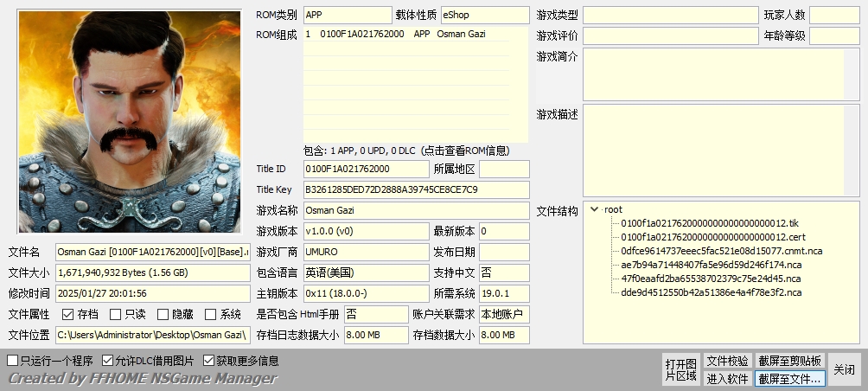Click the Osman Gazi game cover image
Screen dimensions: 868x391
coord(131,121)
